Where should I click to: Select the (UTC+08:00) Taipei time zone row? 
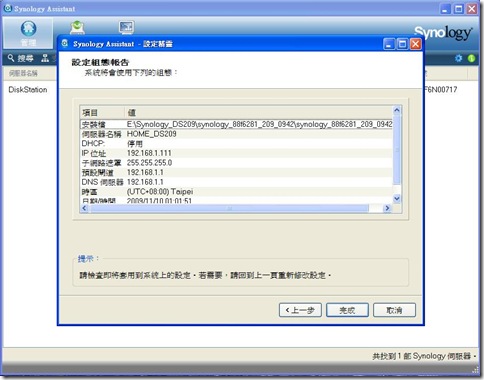236,192
